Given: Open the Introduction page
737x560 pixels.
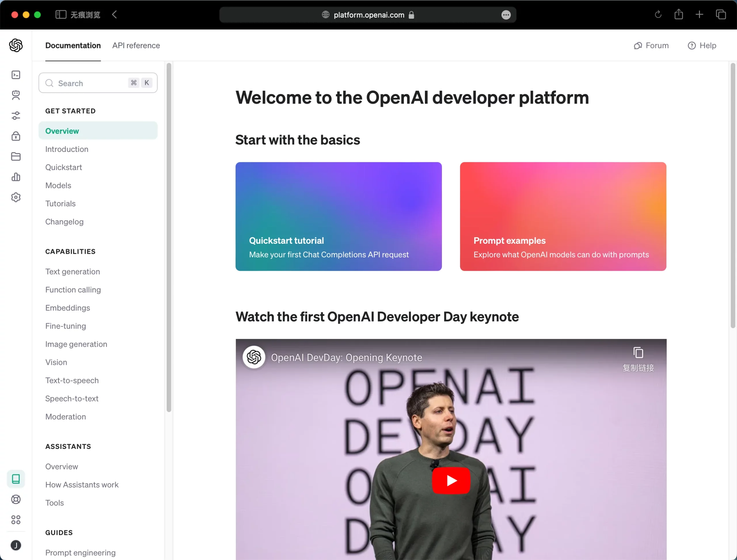Looking at the screenshot, I should [x=67, y=149].
